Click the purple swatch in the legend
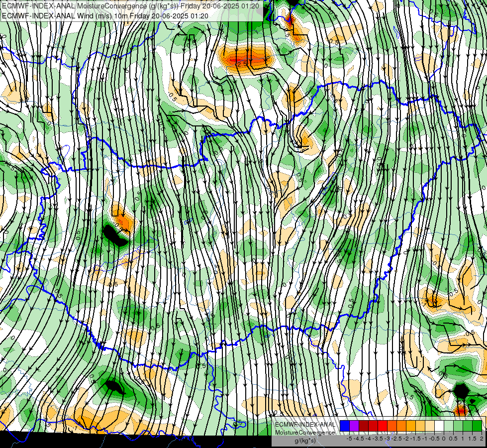The image size is (487, 448). [x=354, y=426]
